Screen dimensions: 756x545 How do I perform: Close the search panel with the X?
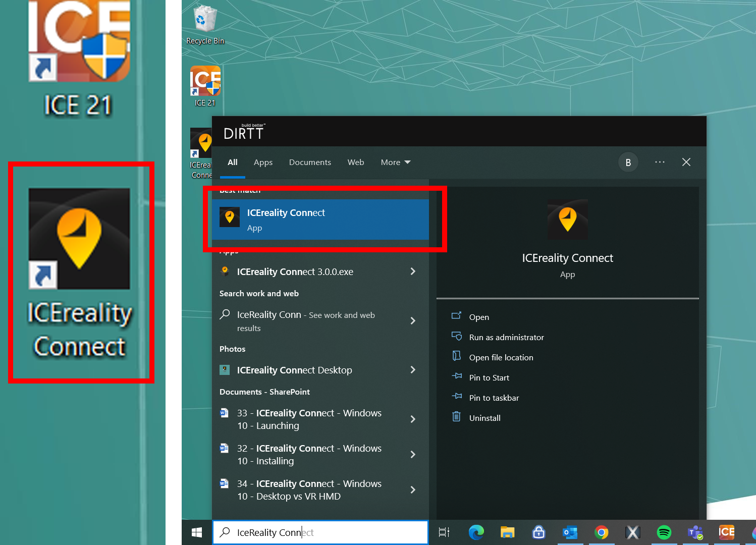[686, 162]
